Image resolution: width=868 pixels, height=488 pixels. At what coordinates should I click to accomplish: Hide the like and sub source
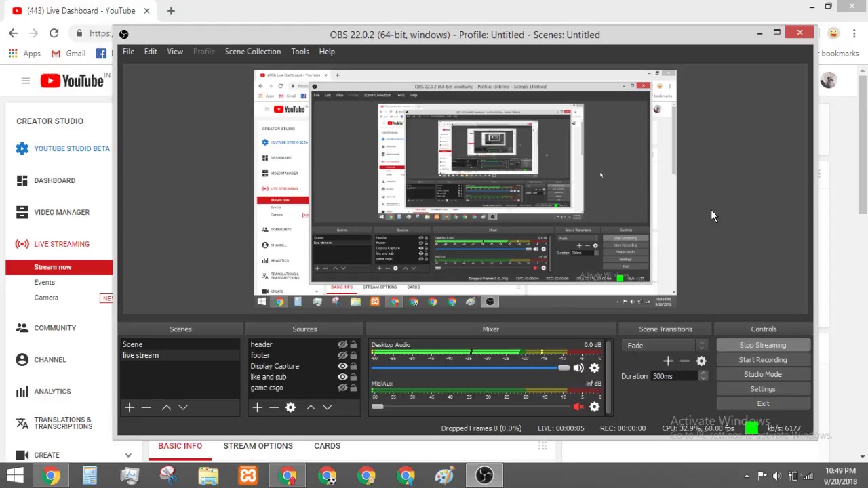click(342, 377)
